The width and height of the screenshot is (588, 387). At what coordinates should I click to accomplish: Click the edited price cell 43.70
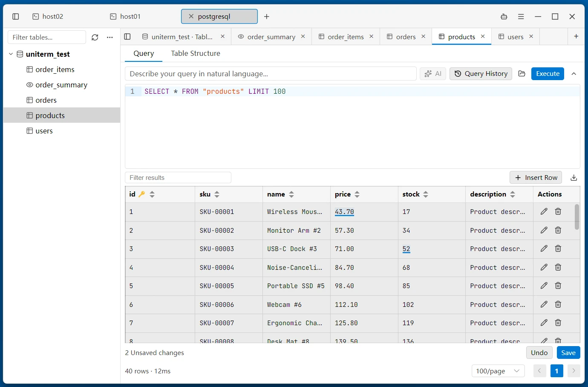344,212
